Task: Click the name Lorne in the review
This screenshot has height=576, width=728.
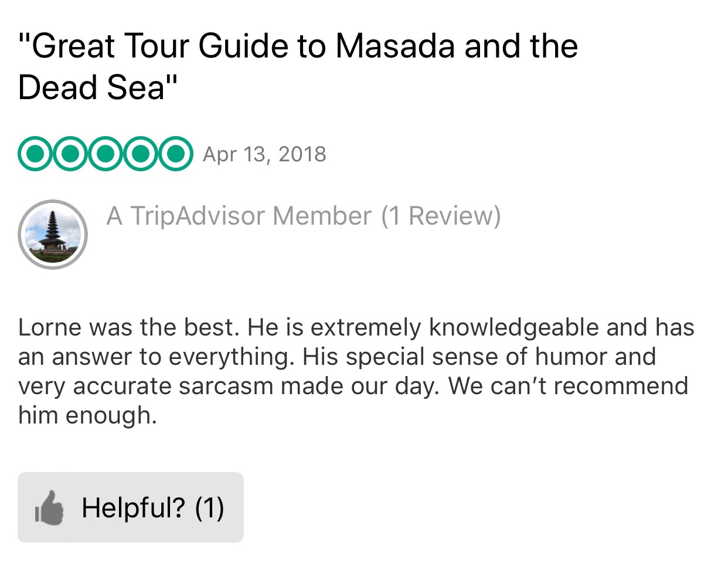Action: point(49,327)
